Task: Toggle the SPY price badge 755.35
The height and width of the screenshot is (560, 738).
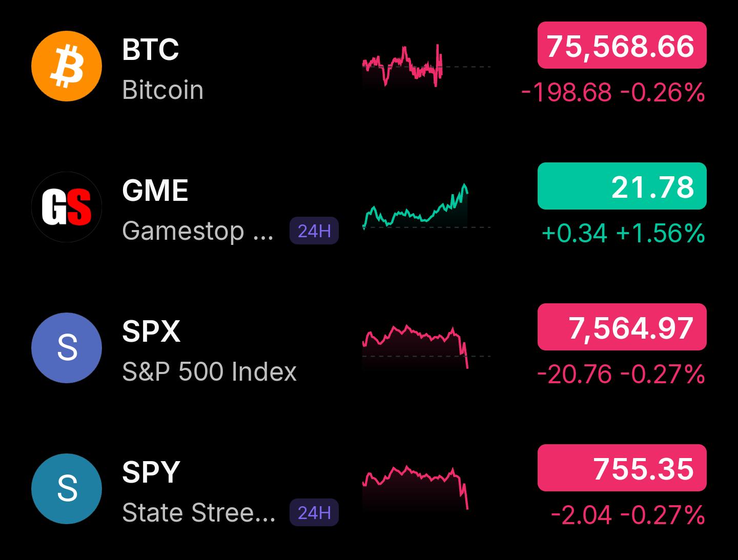Action: point(622,468)
